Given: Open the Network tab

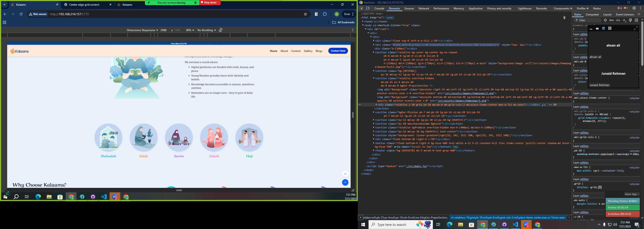Looking at the screenshot, I should click(424, 8).
